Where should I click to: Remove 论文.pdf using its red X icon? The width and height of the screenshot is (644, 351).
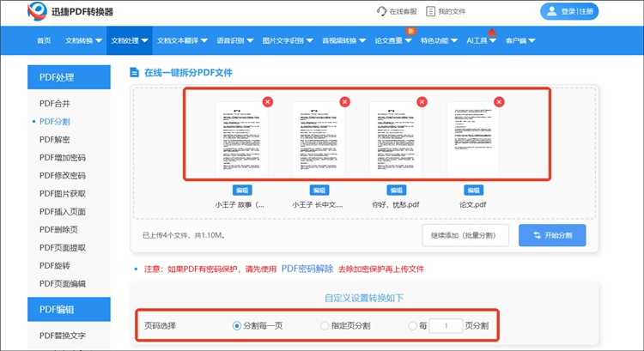click(x=499, y=102)
